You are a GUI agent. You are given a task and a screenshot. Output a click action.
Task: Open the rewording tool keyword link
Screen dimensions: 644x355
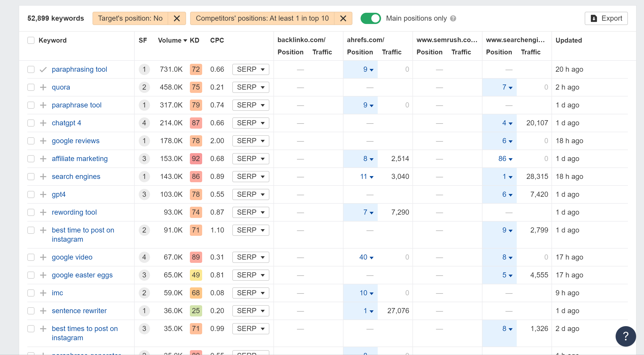(74, 212)
